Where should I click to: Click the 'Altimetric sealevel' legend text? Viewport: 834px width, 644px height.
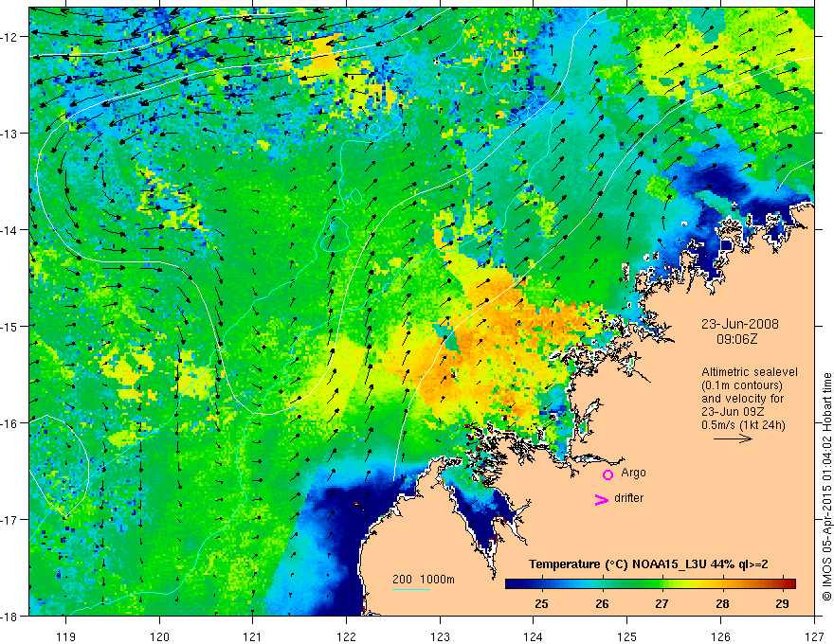coord(750,372)
